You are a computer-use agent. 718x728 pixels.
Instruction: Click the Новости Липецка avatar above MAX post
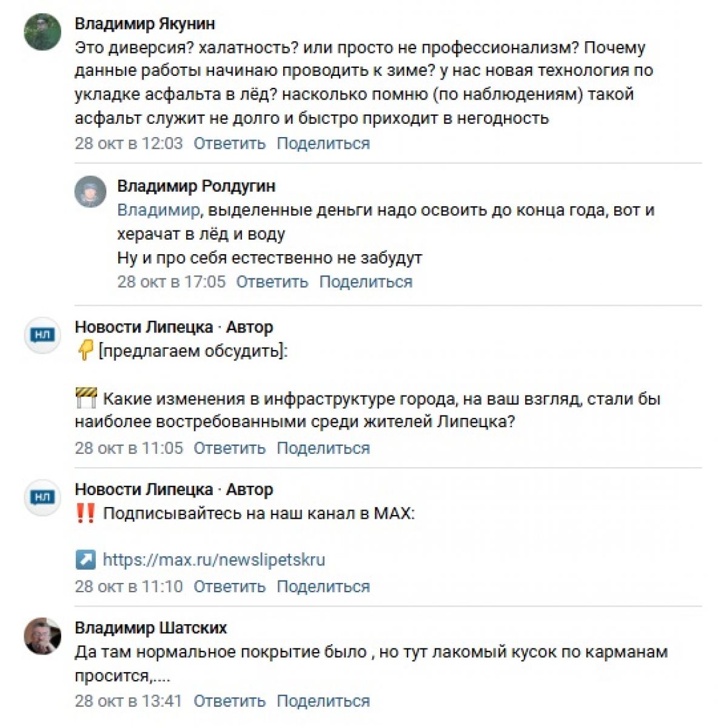click(x=42, y=497)
